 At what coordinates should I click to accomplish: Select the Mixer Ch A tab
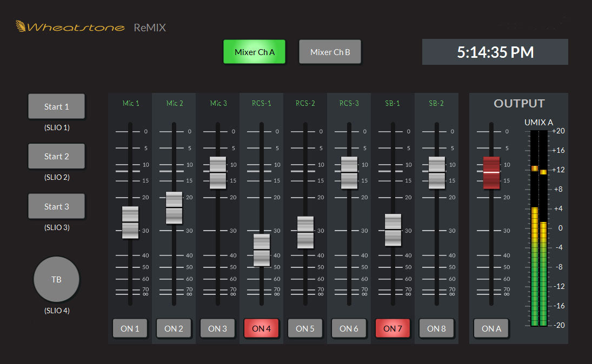[x=254, y=52]
